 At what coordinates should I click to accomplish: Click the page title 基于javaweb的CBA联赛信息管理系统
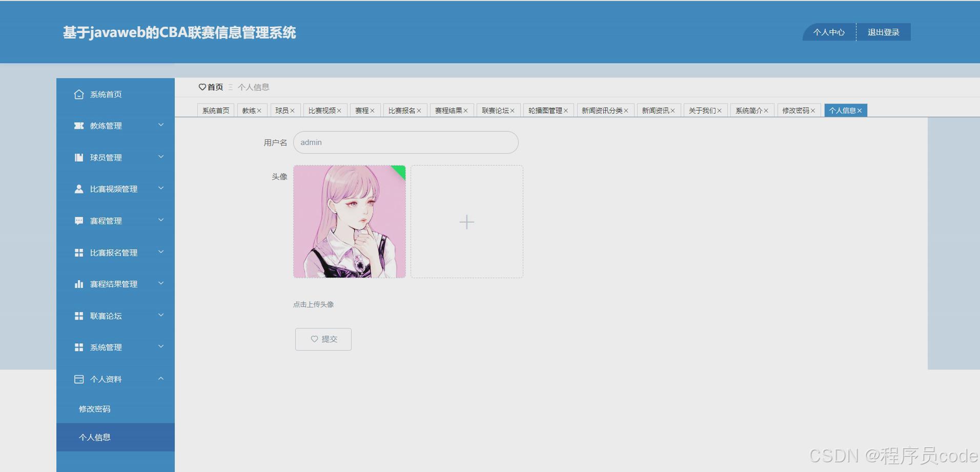(179, 32)
